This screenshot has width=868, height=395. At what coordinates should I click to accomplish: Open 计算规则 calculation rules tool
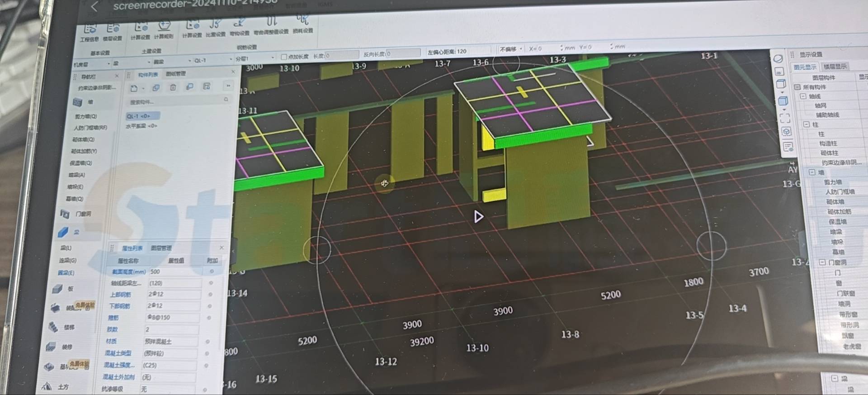(x=164, y=30)
